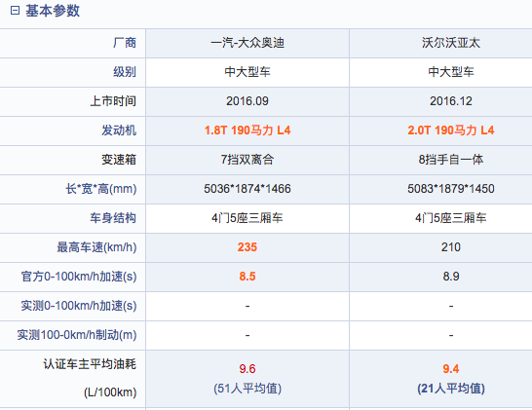Click the (L/100km) unit label
Viewport: 532px width, 410px height.
click(110, 392)
